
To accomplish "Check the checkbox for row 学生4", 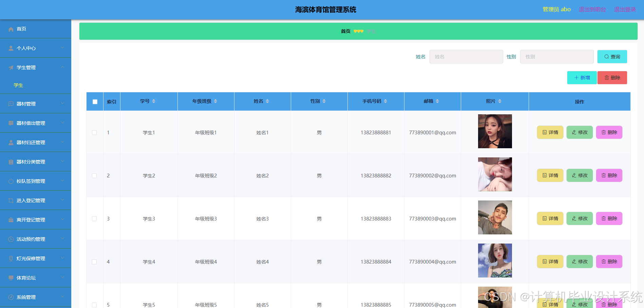I will [94, 262].
